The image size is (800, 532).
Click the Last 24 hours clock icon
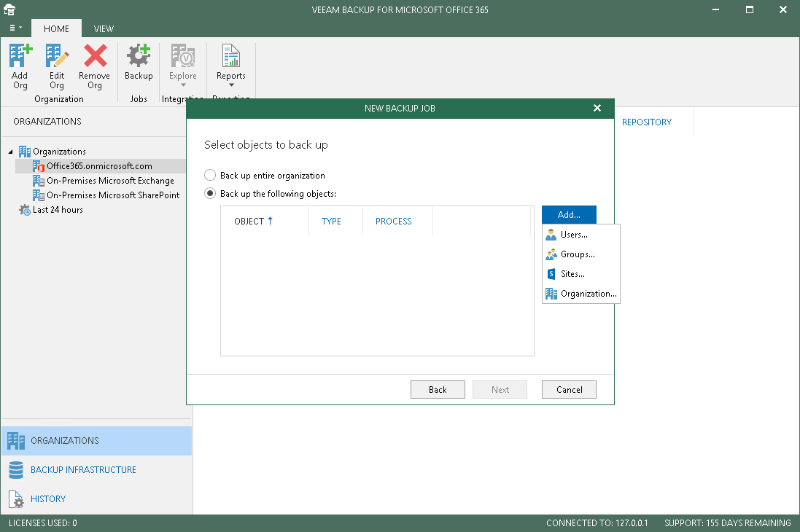(x=25, y=210)
